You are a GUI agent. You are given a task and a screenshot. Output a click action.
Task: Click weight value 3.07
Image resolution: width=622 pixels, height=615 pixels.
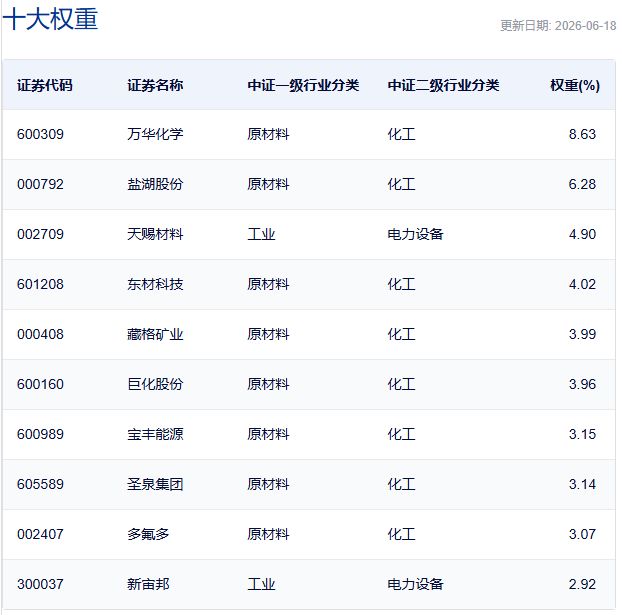click(x=582, y=534)
